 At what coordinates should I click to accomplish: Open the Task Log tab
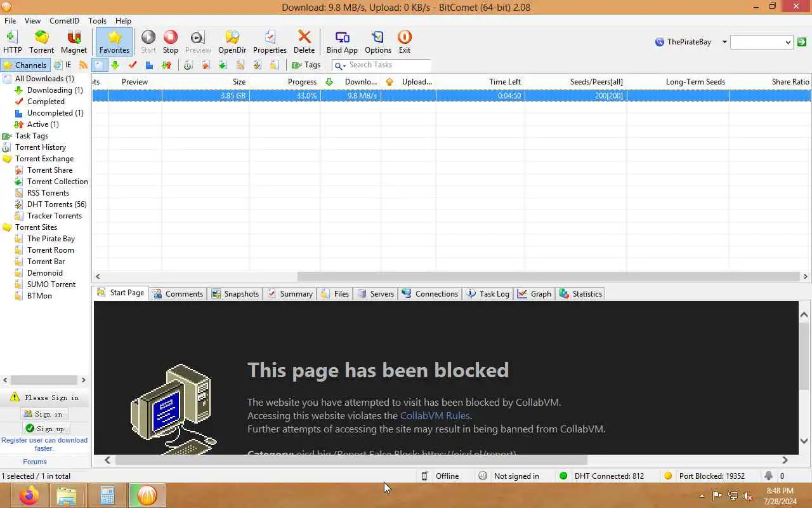pyautogui.click(x=488, y=293)
